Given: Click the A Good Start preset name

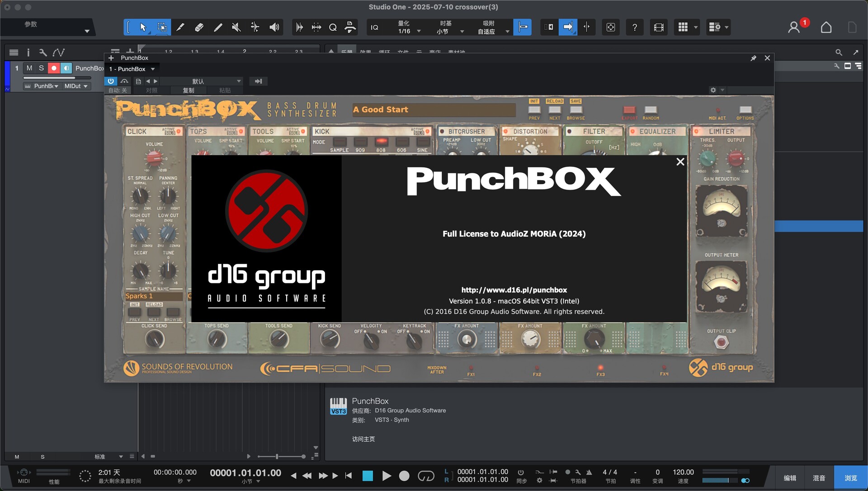Looking at the screenshot, I should (434, 110).
